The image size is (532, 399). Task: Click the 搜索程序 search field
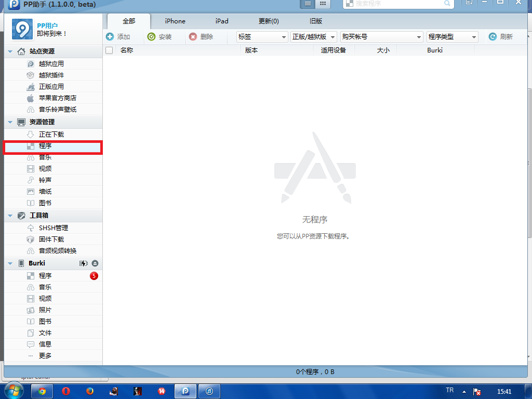(x=398, y=4)
